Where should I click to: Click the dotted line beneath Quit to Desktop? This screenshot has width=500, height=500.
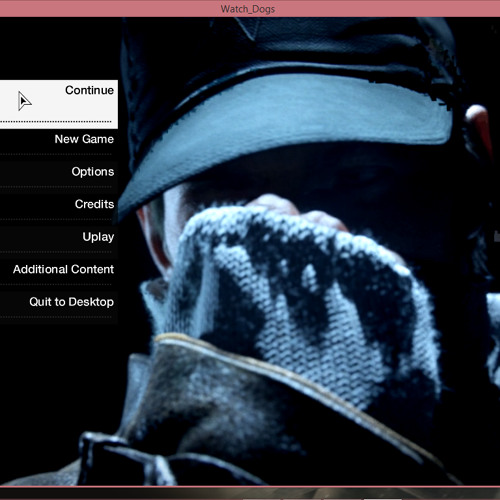coord(56,317)
